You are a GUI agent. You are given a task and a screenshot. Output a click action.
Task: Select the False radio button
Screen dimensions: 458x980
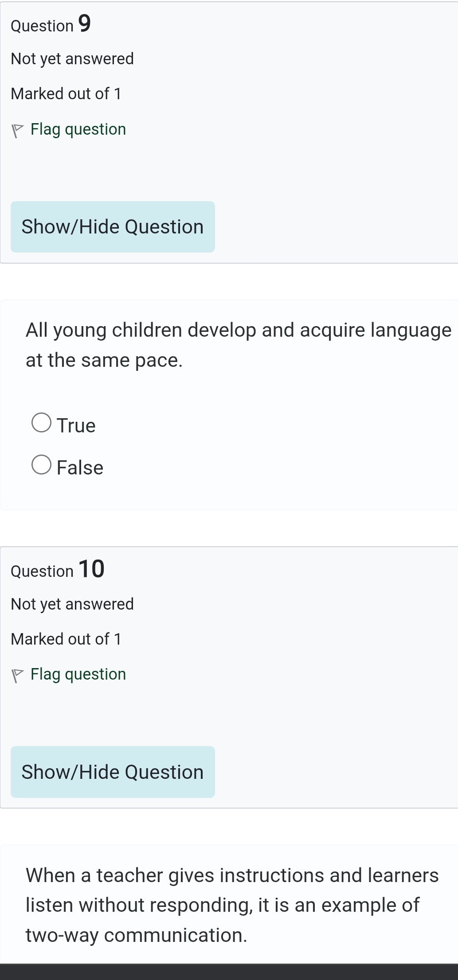[42, 466]
